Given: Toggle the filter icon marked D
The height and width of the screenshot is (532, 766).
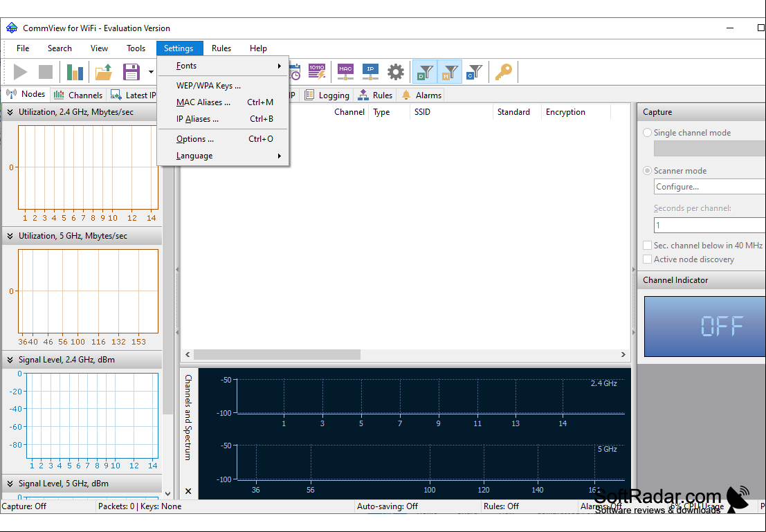Looking at the screenshot, I should point(425,73).
